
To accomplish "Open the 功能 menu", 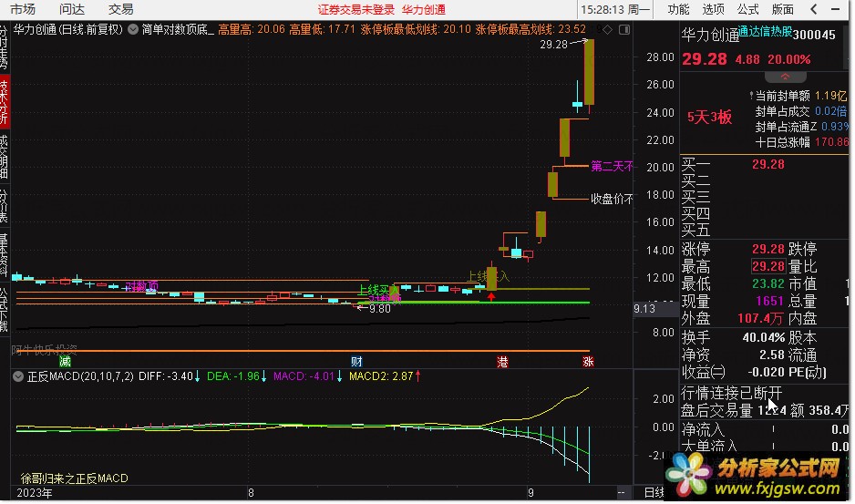I will (x=678, y=9).
